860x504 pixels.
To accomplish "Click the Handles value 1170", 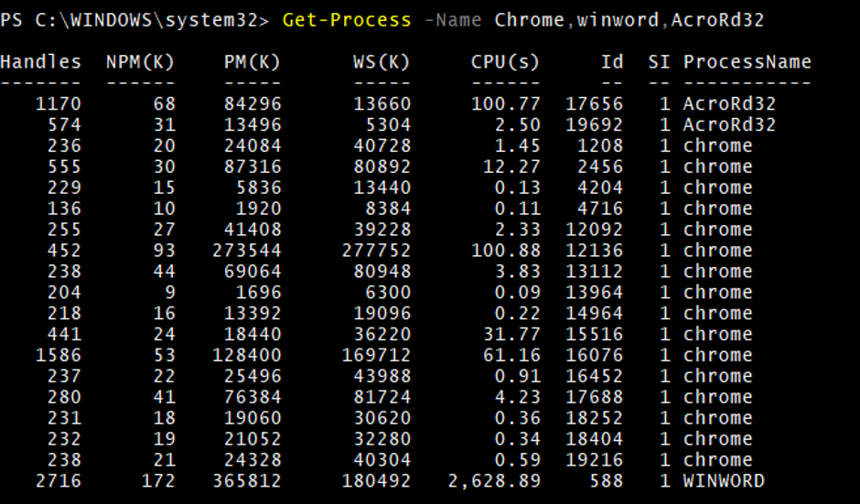I will pos(59,103).
